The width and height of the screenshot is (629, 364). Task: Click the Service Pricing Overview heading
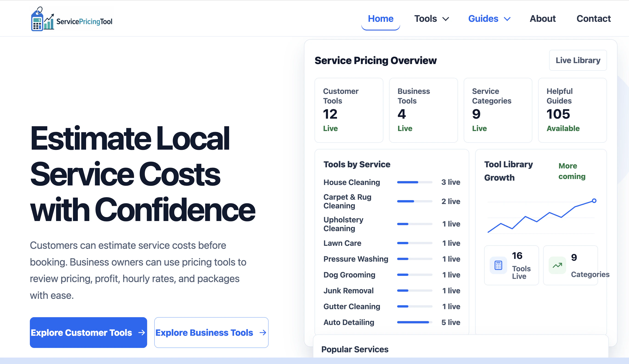(x=375, y=60)
